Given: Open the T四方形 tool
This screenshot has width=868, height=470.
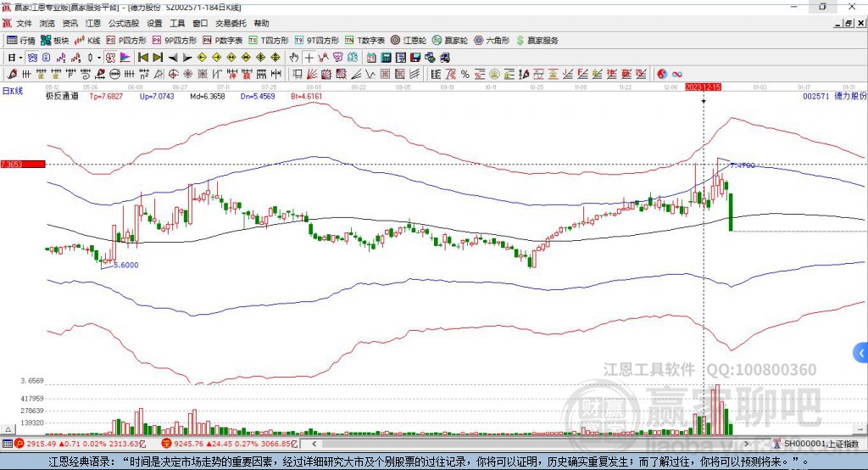Looking at the screenshot, I should tap(269, 41).
